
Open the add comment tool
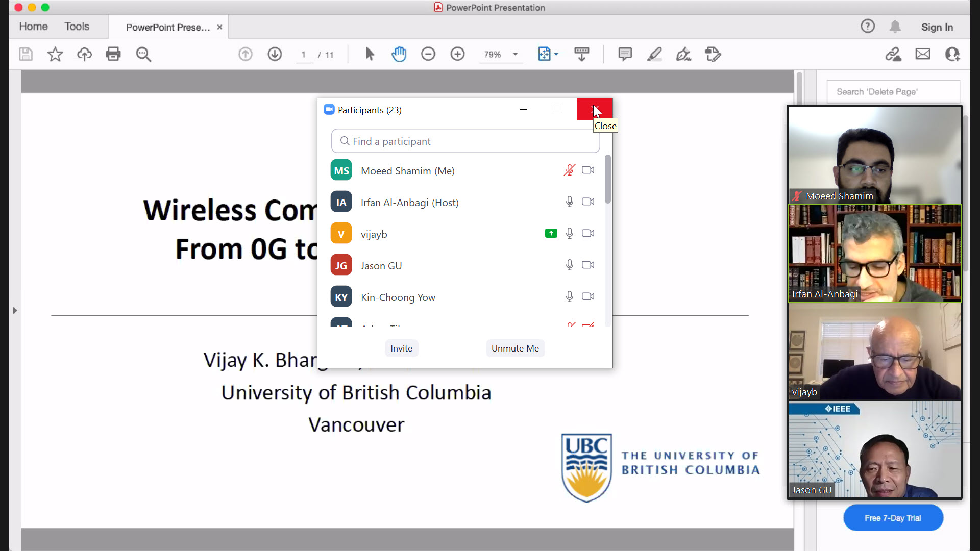point(625,54)
